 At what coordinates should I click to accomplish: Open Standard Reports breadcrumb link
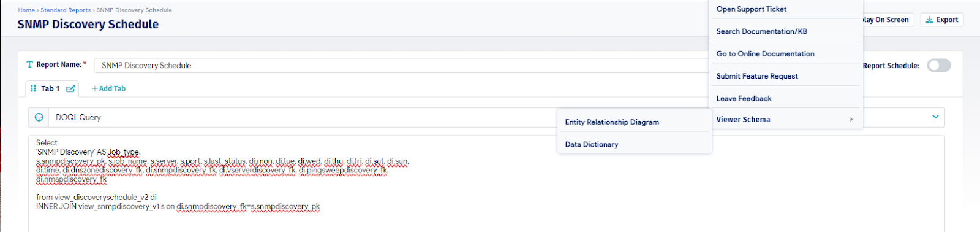pos(66,10)
